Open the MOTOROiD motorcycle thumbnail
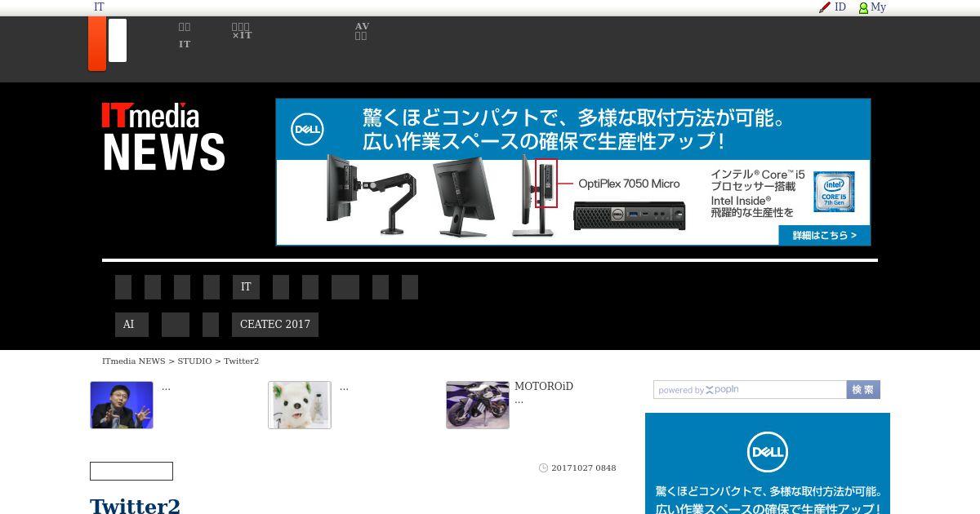This screenshot has width=980, height=514. (478, 405)
